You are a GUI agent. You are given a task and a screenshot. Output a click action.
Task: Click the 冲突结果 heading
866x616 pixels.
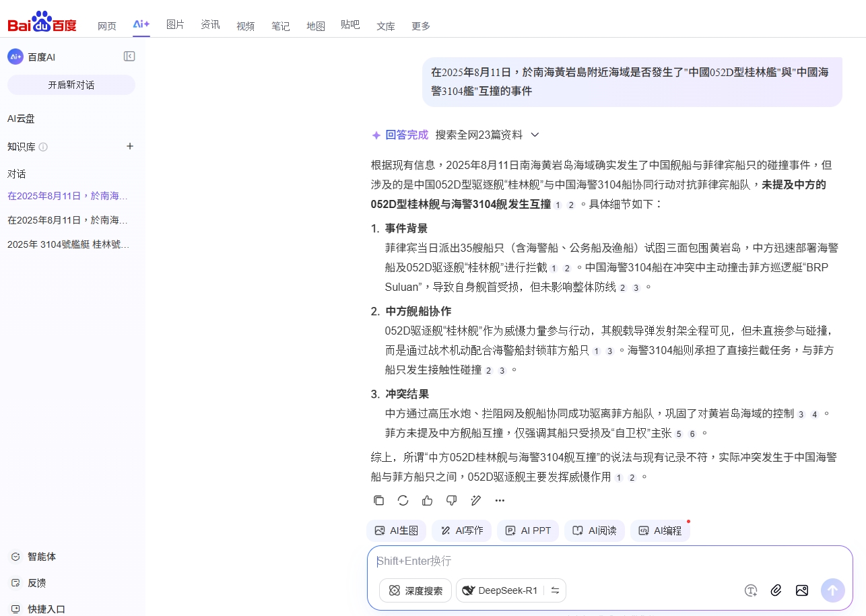click(407, 394)
